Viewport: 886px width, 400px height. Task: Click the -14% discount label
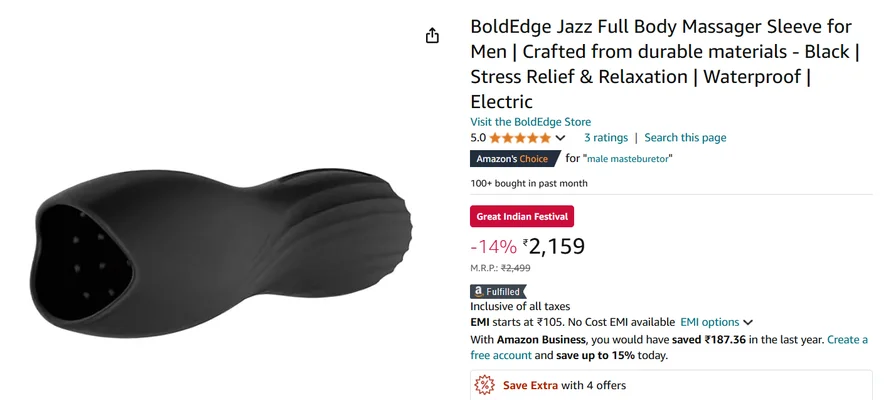click(493, 247)
